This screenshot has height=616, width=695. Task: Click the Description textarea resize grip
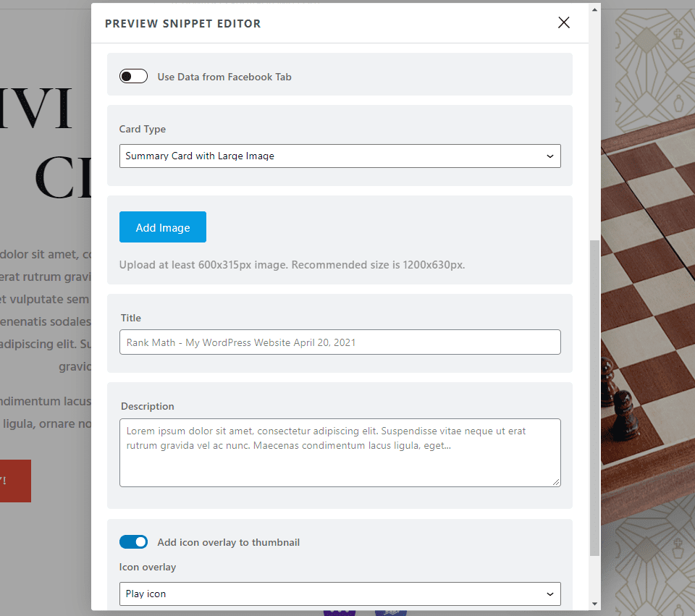556,482
